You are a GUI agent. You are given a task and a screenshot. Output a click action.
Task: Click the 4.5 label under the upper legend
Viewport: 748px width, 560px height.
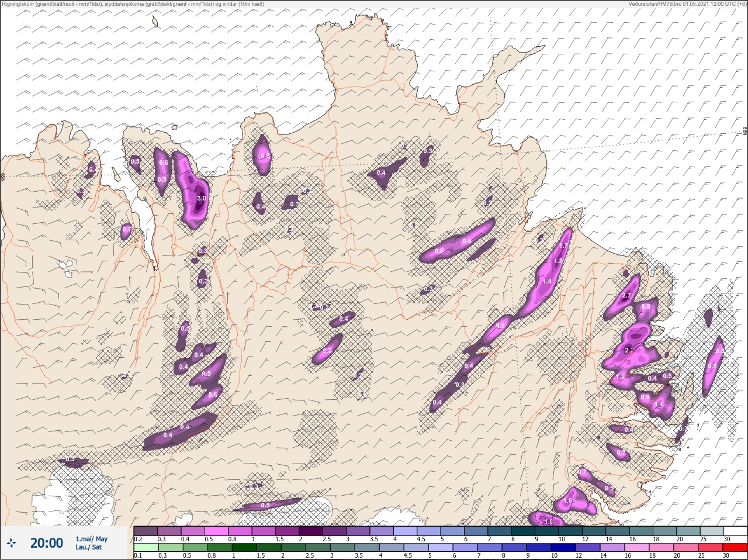[x=421, y=539]
